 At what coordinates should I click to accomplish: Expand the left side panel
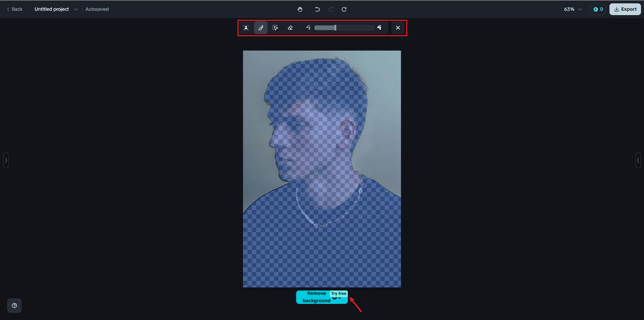pos(6,160)
